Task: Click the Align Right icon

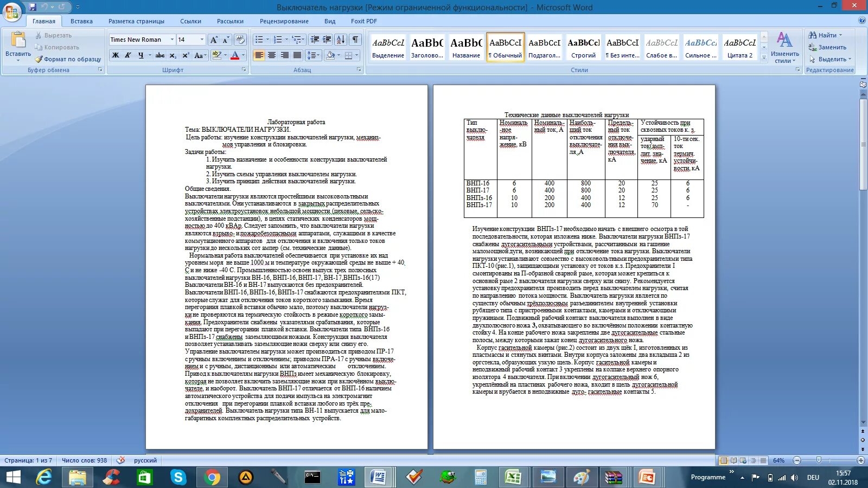Action: 284,55
